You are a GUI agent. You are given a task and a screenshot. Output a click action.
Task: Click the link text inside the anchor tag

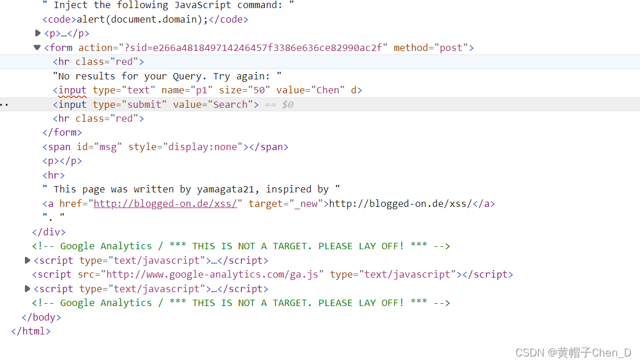coord(401,203)
